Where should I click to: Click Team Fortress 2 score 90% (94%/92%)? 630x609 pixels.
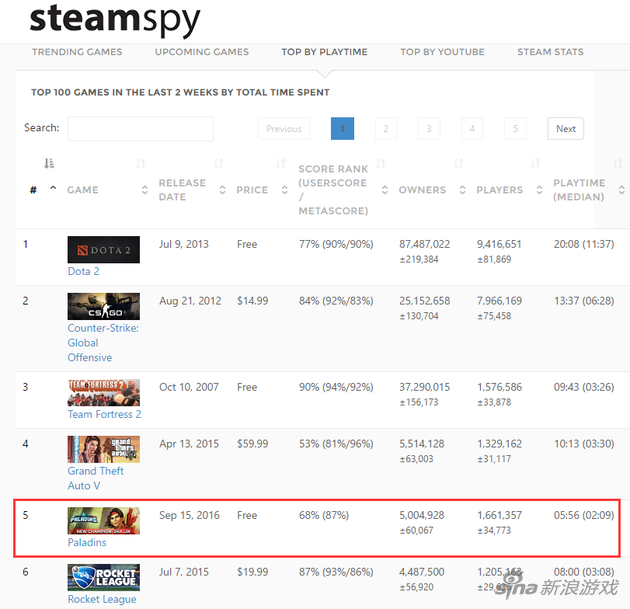click(x=336, y=387)
